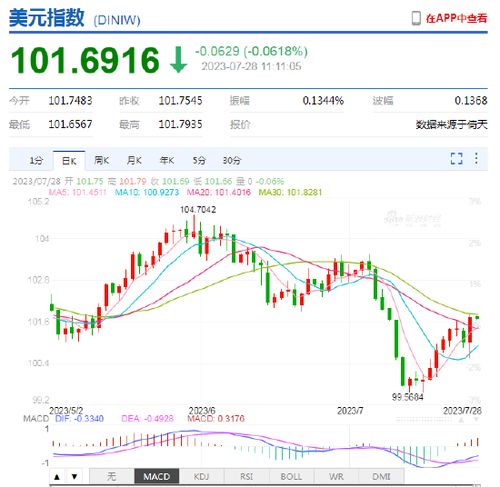
Task: Show the WR indicator
Action: [336, 476]
